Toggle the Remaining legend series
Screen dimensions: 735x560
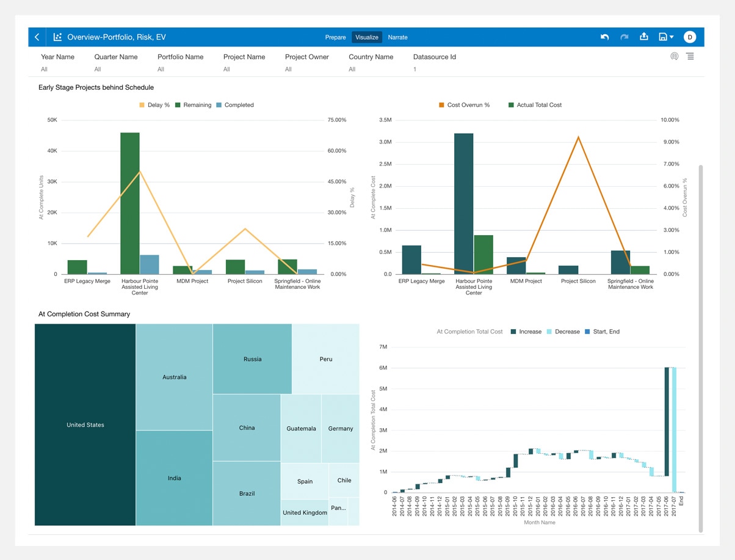tap(193, 105)
